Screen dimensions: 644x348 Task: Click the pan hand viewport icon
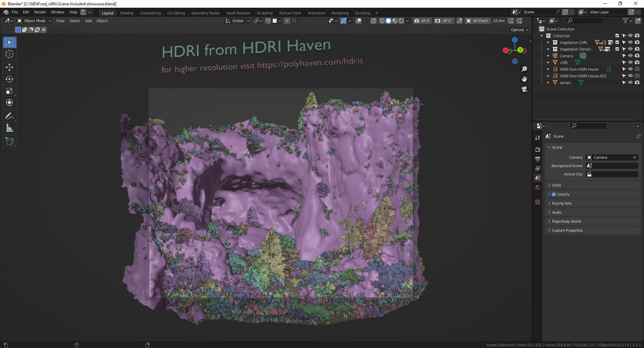click(x=524, y=79)
